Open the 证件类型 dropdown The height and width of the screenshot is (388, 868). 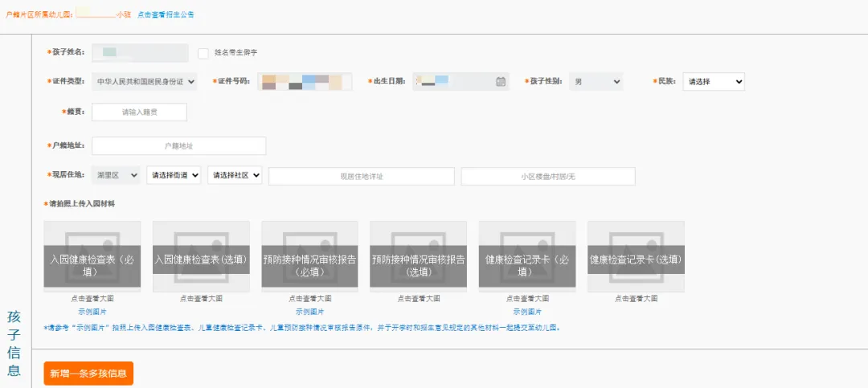click(145, 81)
